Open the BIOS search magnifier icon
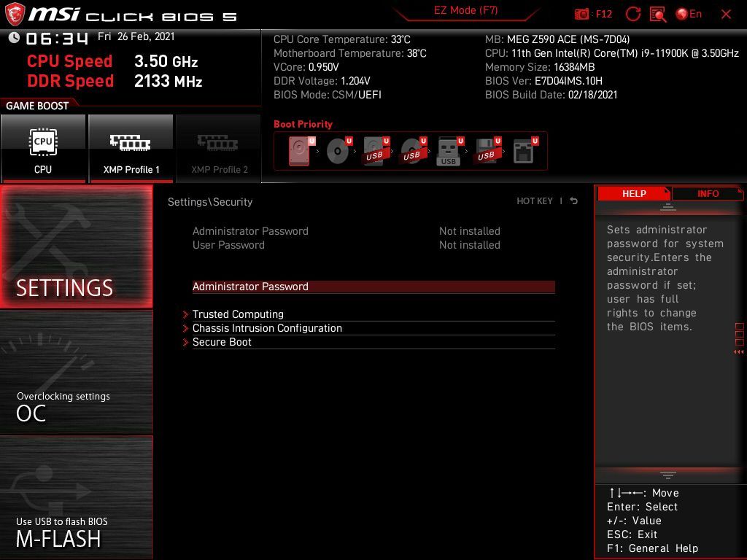 [x=658, y=15]
